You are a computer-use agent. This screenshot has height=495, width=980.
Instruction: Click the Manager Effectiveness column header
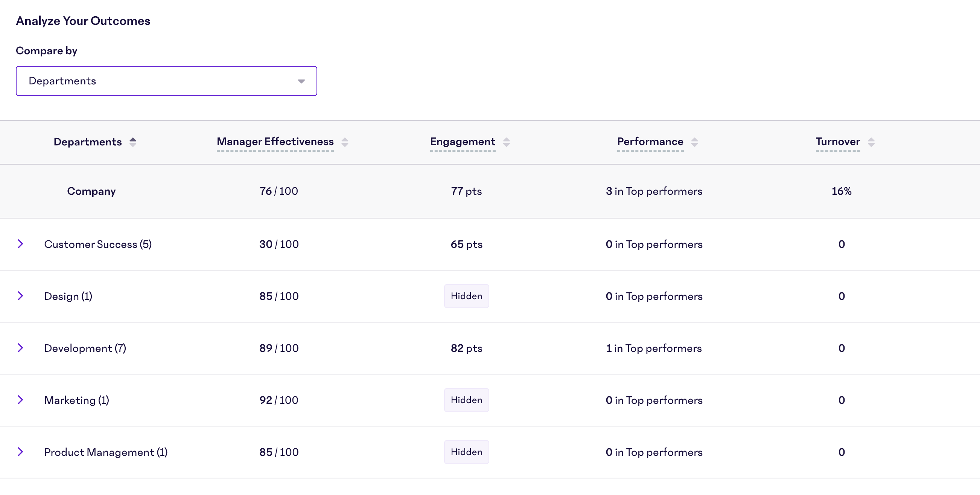click(275, 142)
